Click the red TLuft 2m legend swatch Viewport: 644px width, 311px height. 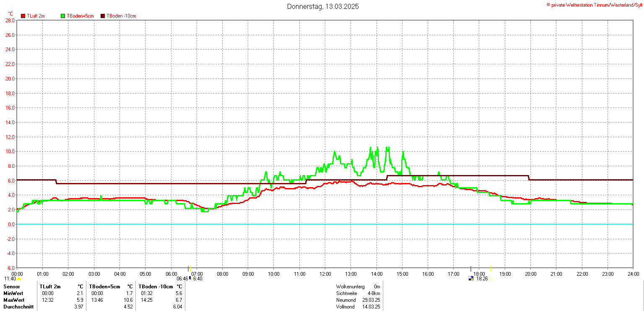coord(23,16)
